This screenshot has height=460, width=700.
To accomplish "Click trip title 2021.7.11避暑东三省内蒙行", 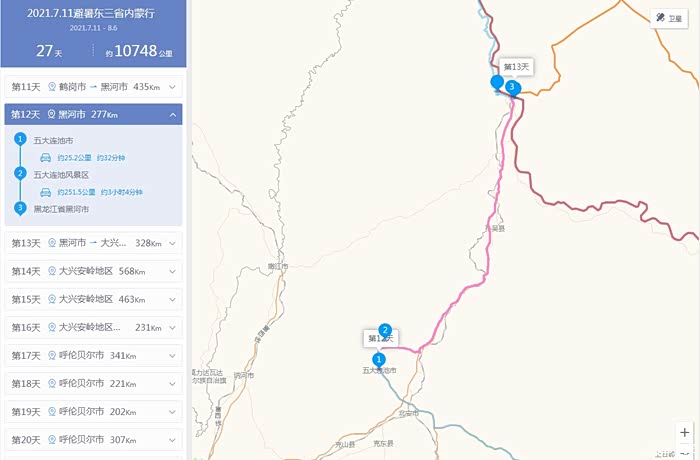I will pyautogui.click(x=91, y=13).
